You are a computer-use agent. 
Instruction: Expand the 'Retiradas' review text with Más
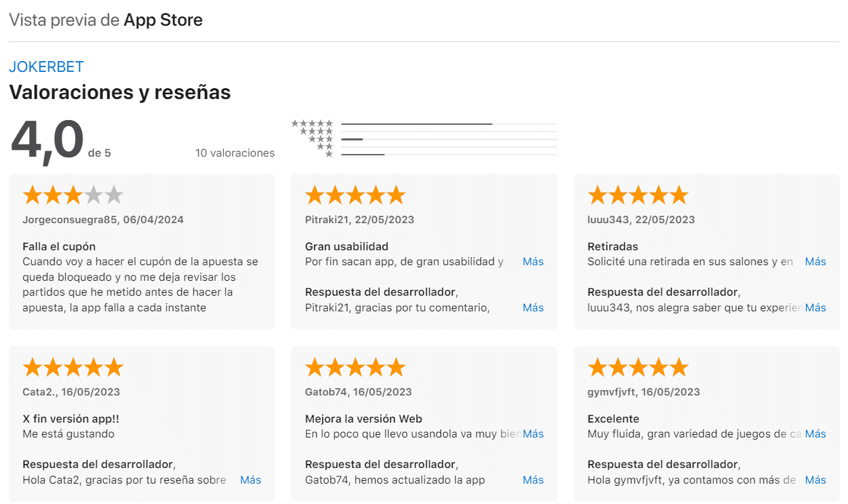click(815, 262)
